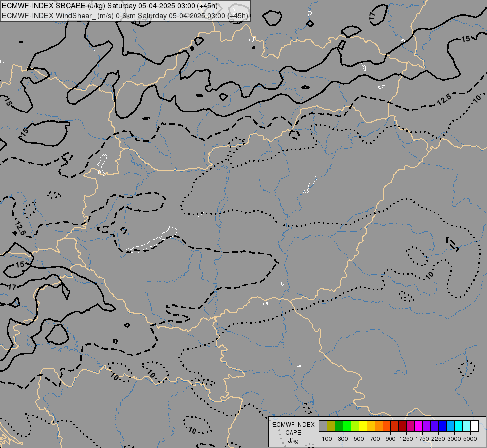
Task: Click the brick red swatch right of 900 tick
Action: pyautogui.click(x=394, y=426)
